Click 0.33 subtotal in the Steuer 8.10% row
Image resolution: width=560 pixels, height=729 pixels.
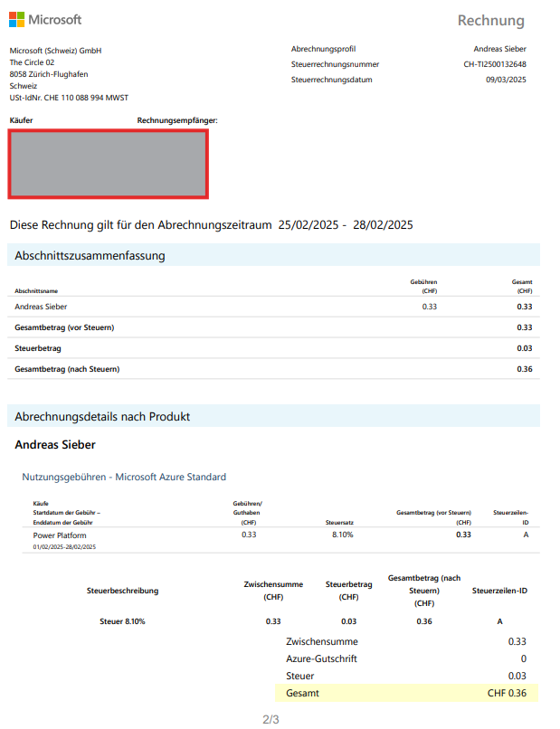click(x=273, y=621)
